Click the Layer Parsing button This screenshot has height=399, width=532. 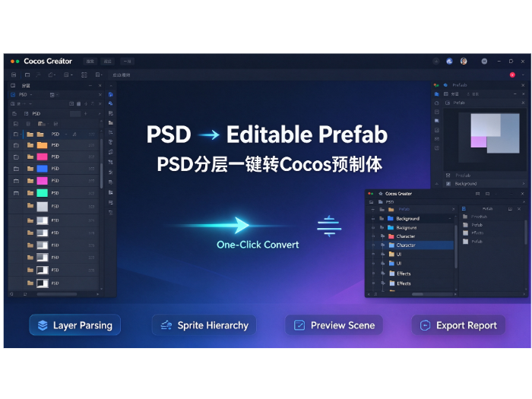pos(75,325)
